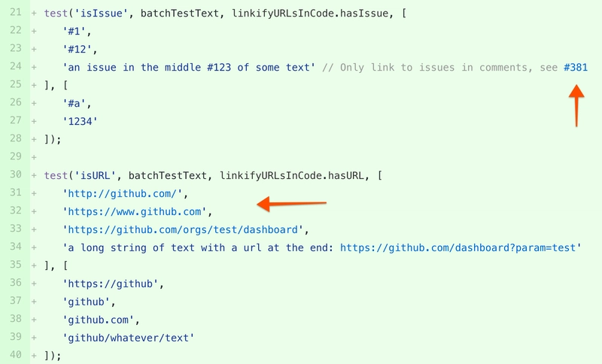Open the #381 issue link
The height and width of the screenshot is (364, 602).
click(576, 68)
